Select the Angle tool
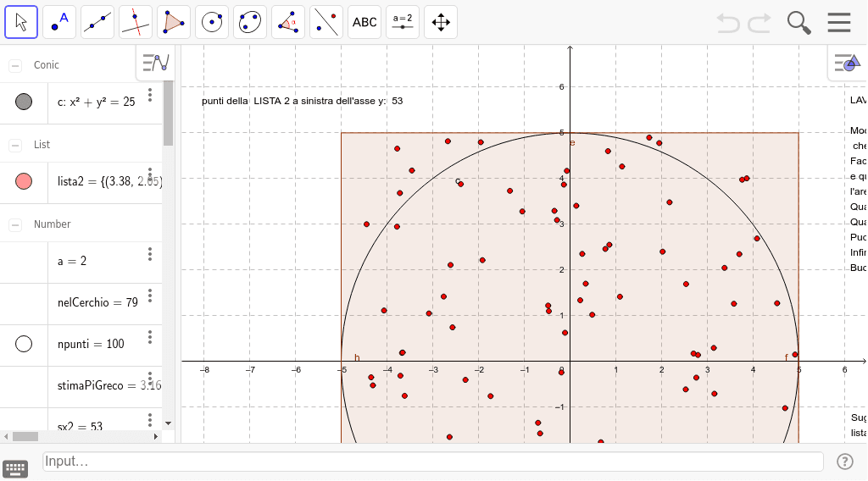The height and width of the screenshot is (481, 868). pyautogui.click(x=288, y=22)
